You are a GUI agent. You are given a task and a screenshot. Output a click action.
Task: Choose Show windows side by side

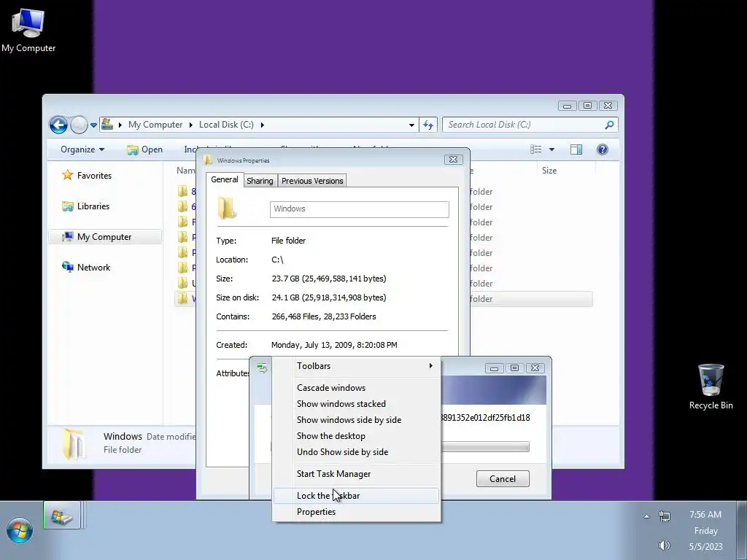click(x=356, y=420)
